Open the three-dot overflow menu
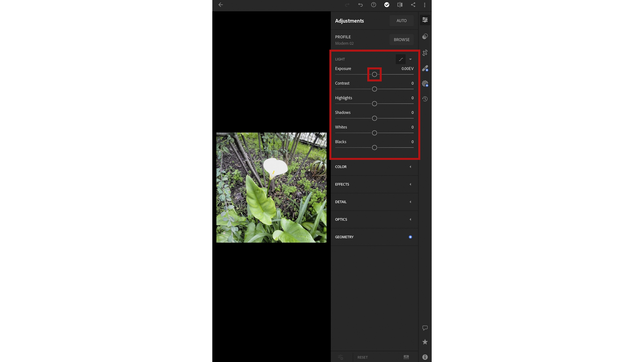 pos(425,5)
